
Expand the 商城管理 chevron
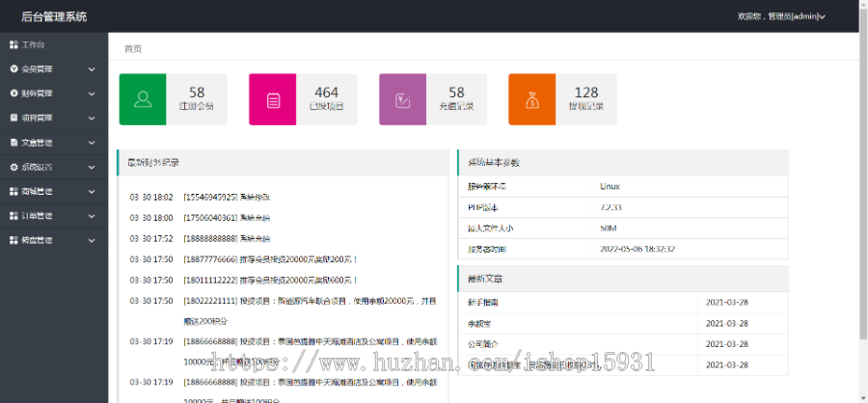[x=92, y=192]
